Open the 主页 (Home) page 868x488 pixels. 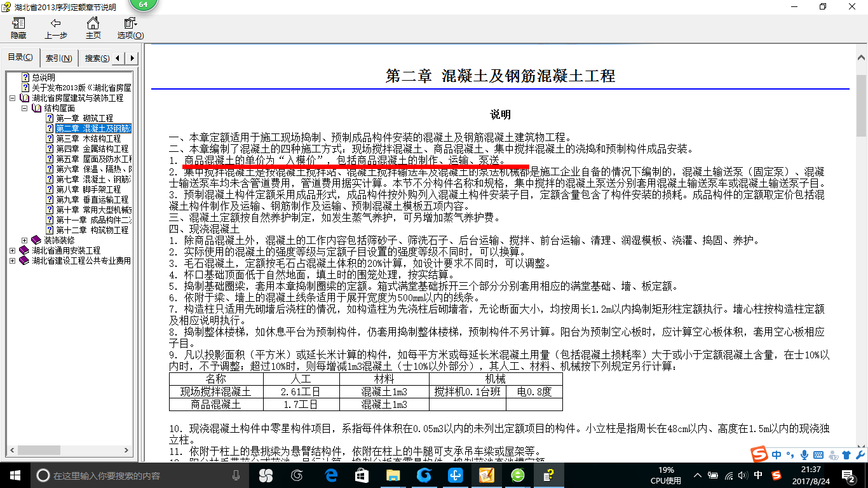pos(93,29)
